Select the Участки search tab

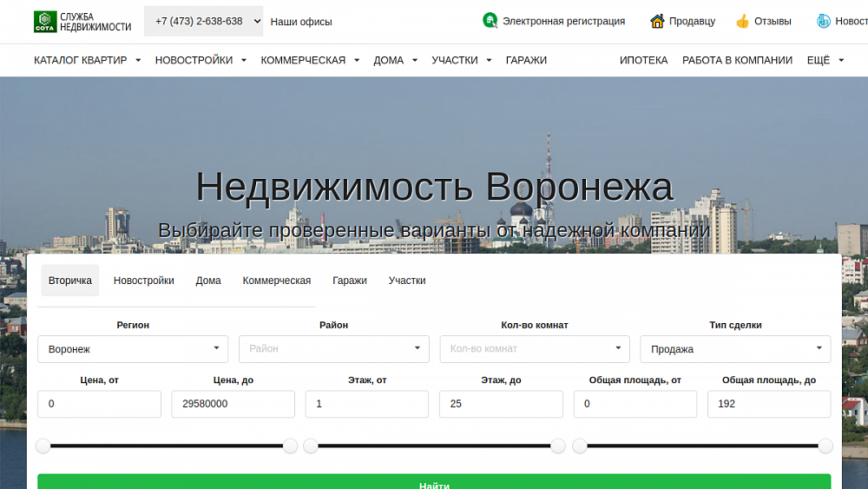pos(407,281)
